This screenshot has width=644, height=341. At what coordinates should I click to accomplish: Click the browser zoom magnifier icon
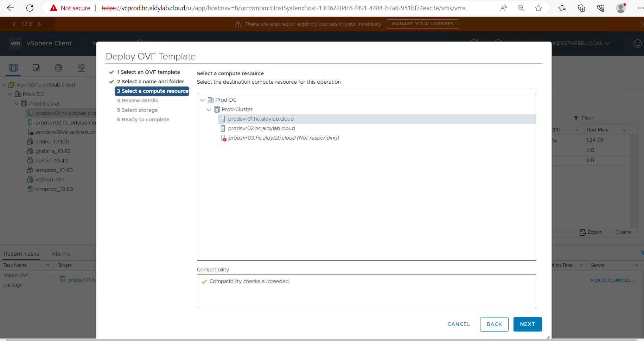click(521, 8)
